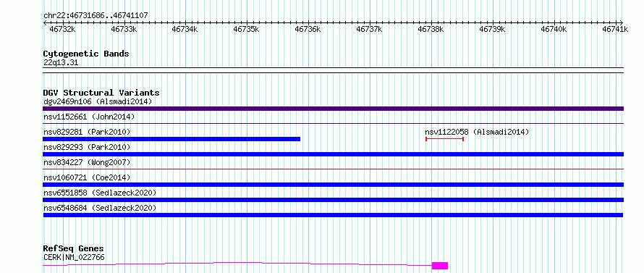Click the nsv1152661 (John2014) label
The width and height of the screenshot is (644, 273).
coord(89,117)
